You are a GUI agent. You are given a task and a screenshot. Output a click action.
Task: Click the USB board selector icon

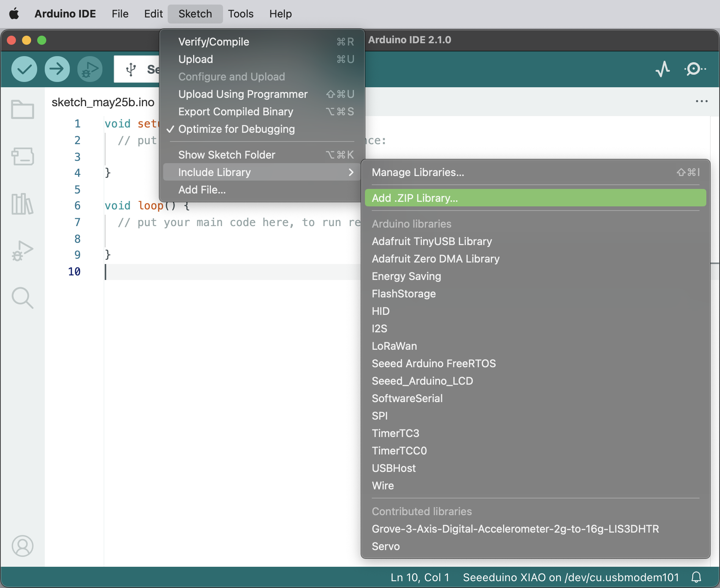coord(131,69)
